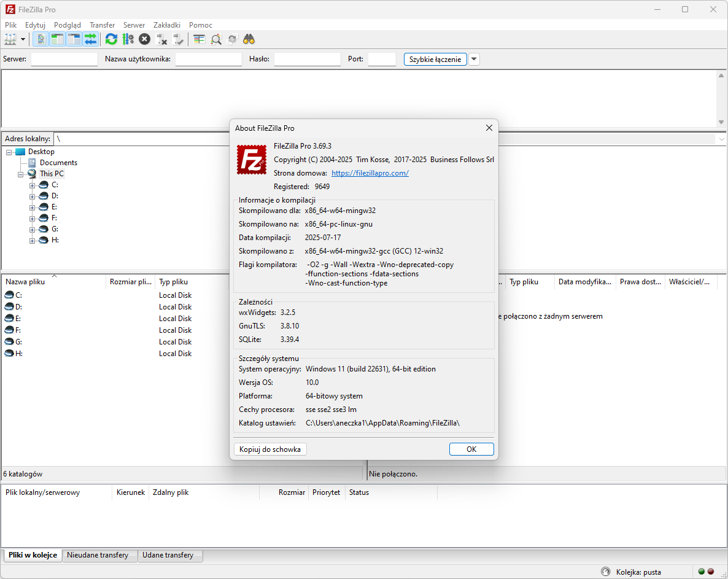Expand the D: drive tree node
728x579 pixels.
[32, 197]
